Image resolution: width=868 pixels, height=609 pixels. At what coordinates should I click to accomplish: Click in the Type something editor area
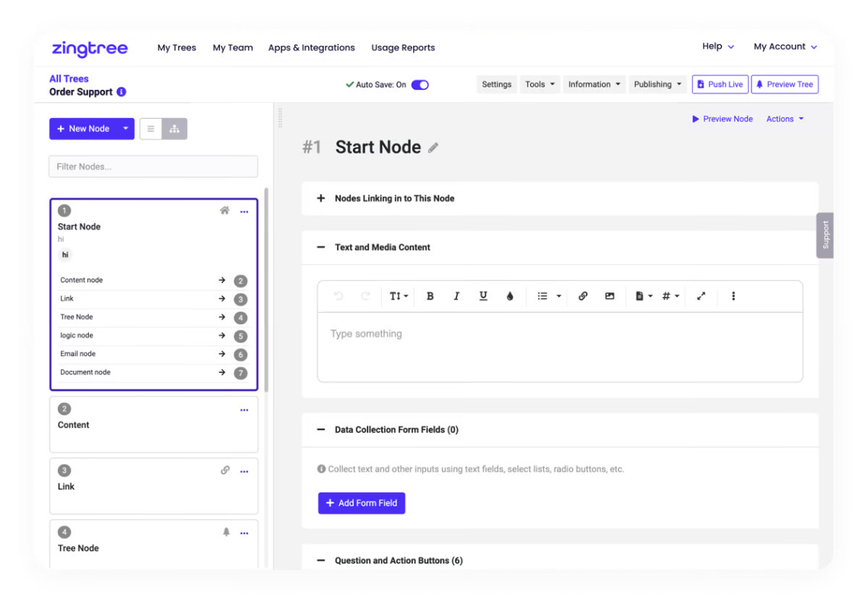[560, 347]
